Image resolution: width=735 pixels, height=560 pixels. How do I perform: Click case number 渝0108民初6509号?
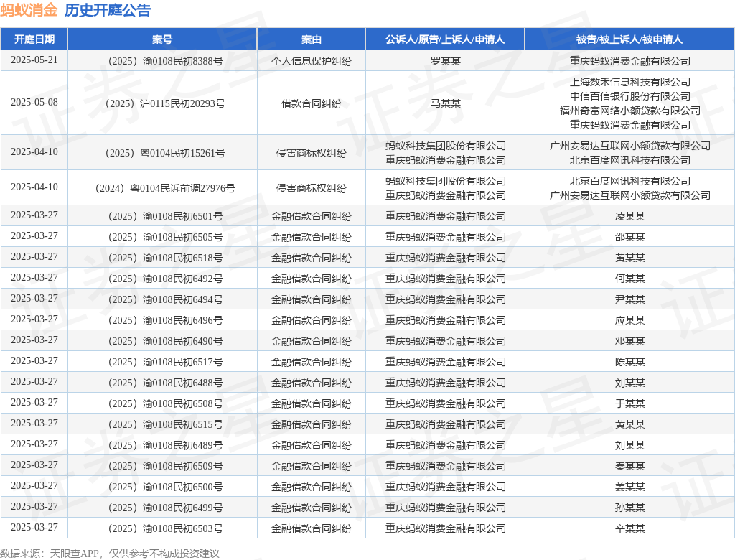[166, 466]
